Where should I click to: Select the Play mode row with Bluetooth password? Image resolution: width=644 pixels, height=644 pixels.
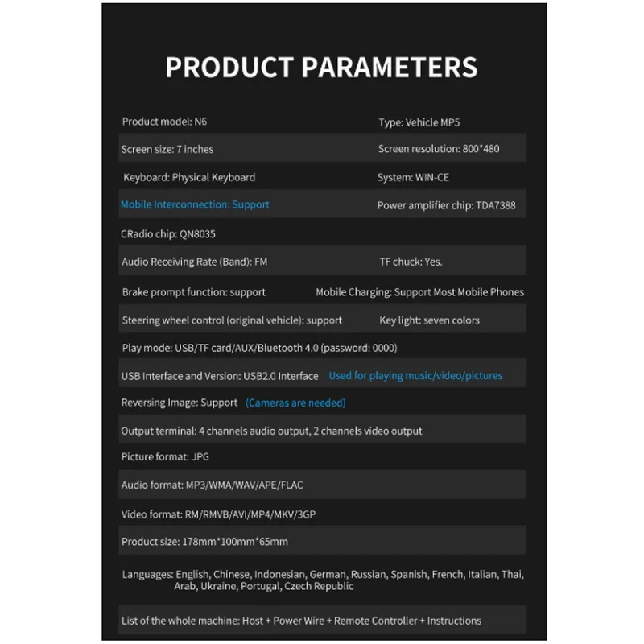click(258, 348)
